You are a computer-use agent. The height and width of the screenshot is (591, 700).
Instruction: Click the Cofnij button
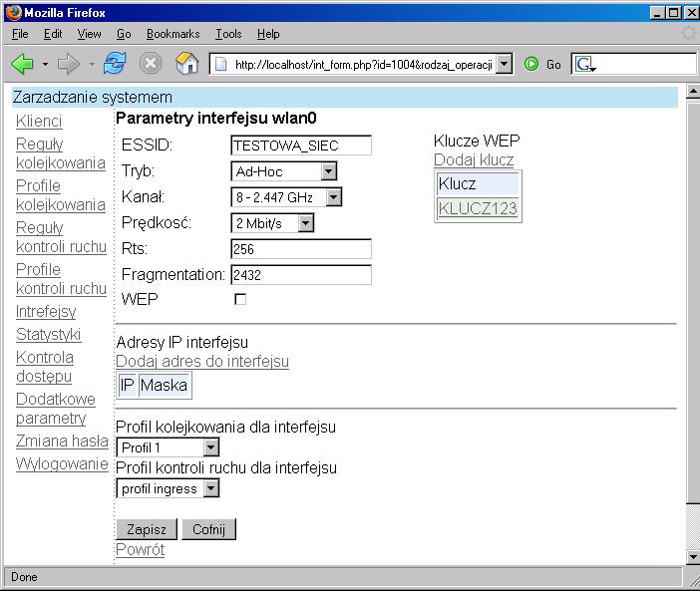click(x=208, y=529)
